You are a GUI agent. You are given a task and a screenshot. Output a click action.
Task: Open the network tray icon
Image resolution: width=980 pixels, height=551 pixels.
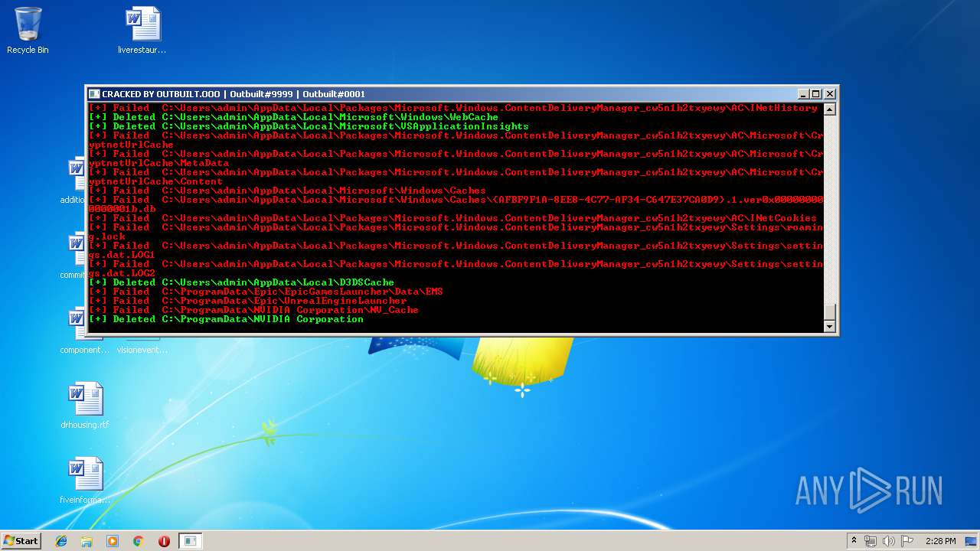coord(871,541)
